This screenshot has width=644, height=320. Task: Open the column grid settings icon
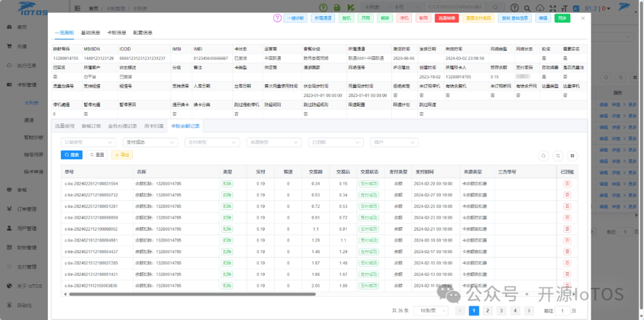572,156
